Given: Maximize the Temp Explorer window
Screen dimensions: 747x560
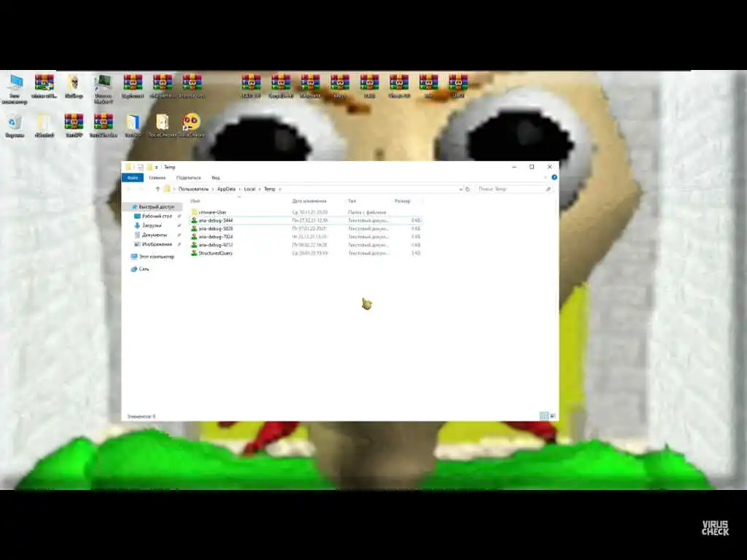Looking at the screenshot, I should click(x=532, y=167).
